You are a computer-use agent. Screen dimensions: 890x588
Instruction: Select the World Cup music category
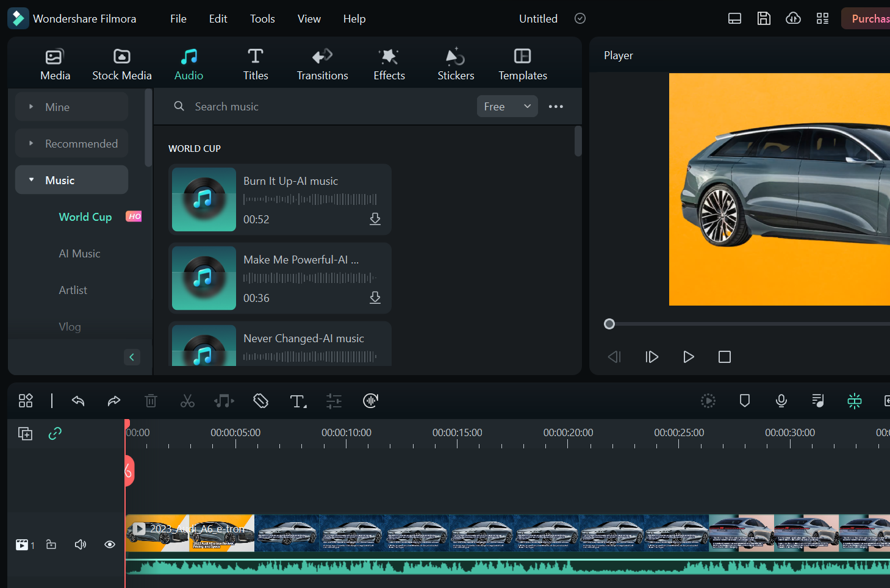point(85,217)
